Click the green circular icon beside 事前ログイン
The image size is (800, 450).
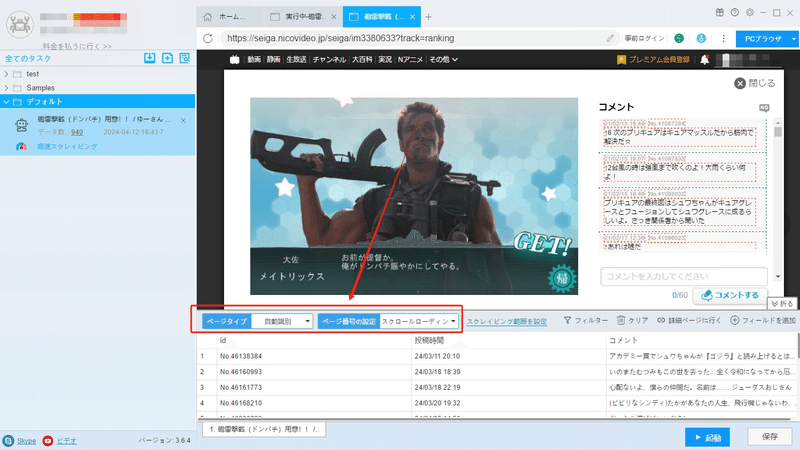679,38
